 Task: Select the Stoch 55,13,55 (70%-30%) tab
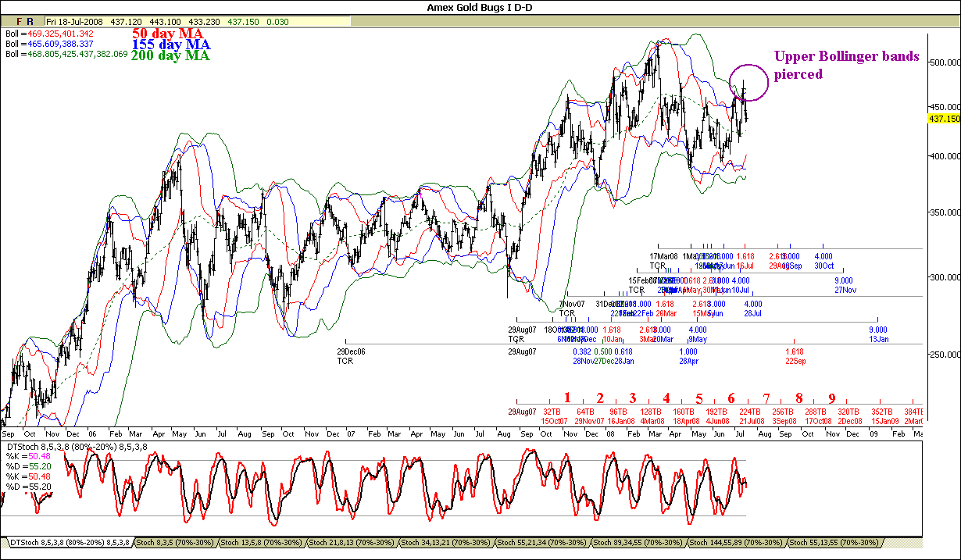pos(834,541)
